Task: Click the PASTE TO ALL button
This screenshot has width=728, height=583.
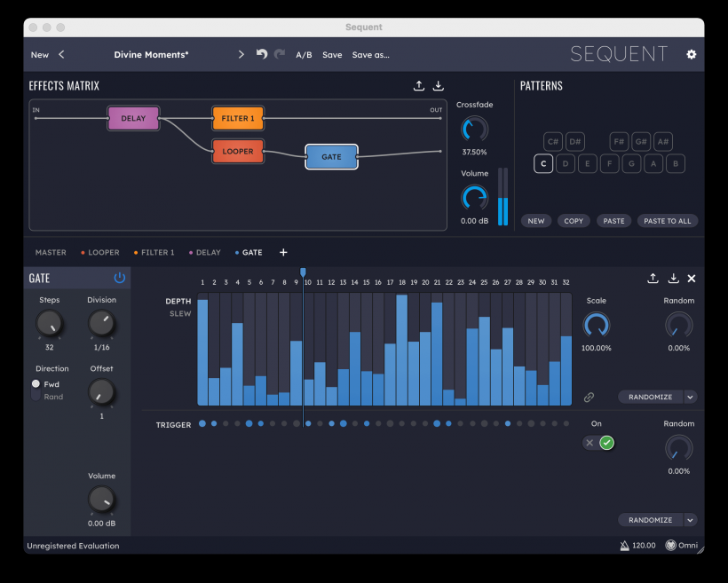Action: (x=667, y=221)
